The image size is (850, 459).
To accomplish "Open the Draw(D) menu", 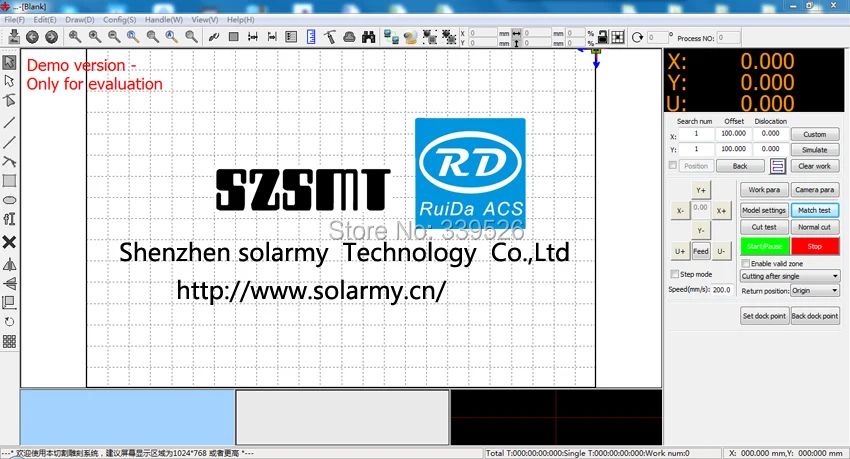I will 80,20.
